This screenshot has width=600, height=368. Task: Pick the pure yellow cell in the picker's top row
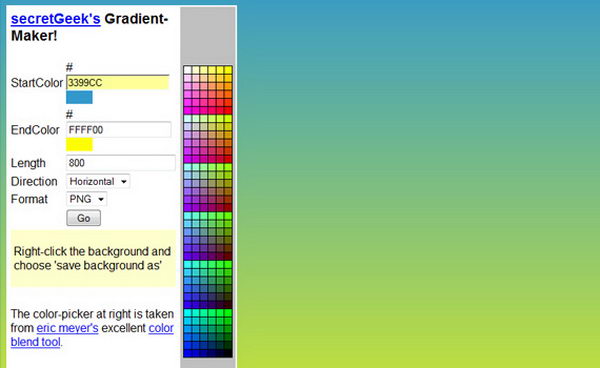[x=228, y=70]
